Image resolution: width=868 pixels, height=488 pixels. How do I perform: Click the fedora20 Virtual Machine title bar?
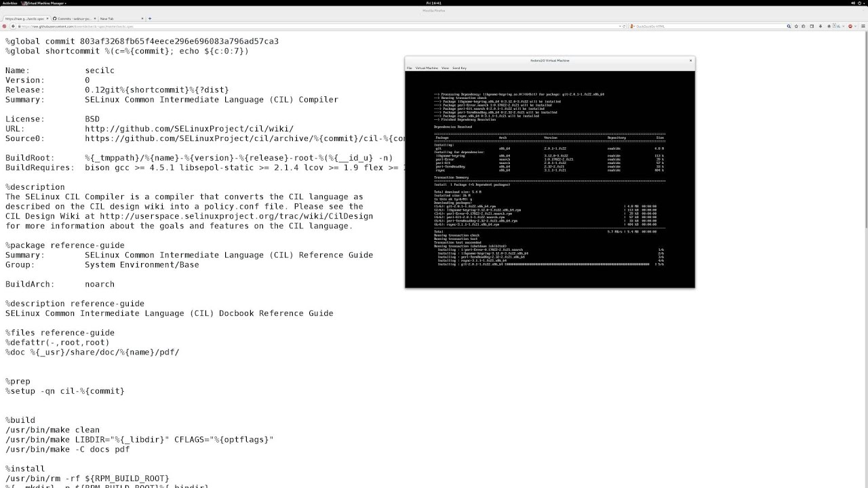click(x=550, y=60)
